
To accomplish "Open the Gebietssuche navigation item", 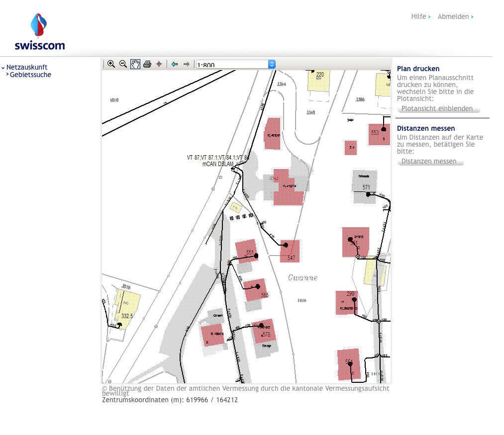I will pyautogui.click(x=30, y=75).
